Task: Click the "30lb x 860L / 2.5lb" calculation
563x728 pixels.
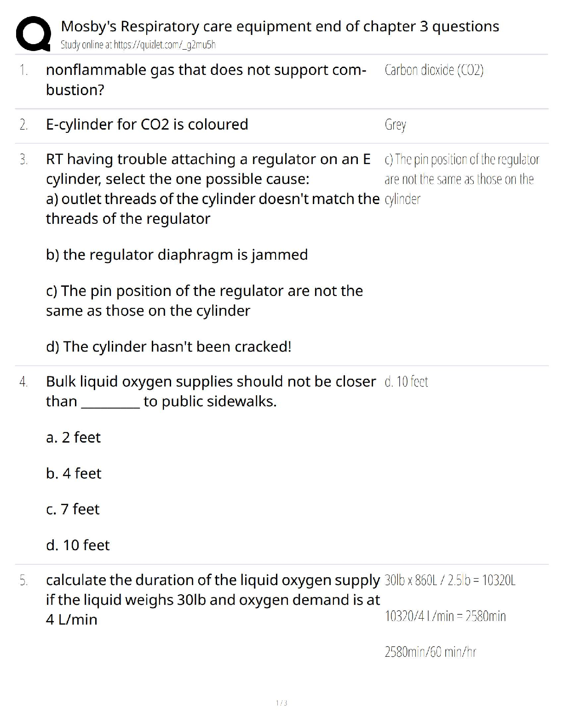Action: pos(450,580)
